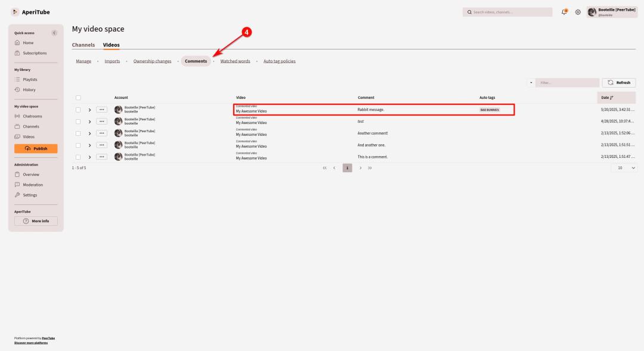Click the orange Publish button
644x351 pixels.
(36, 149)
